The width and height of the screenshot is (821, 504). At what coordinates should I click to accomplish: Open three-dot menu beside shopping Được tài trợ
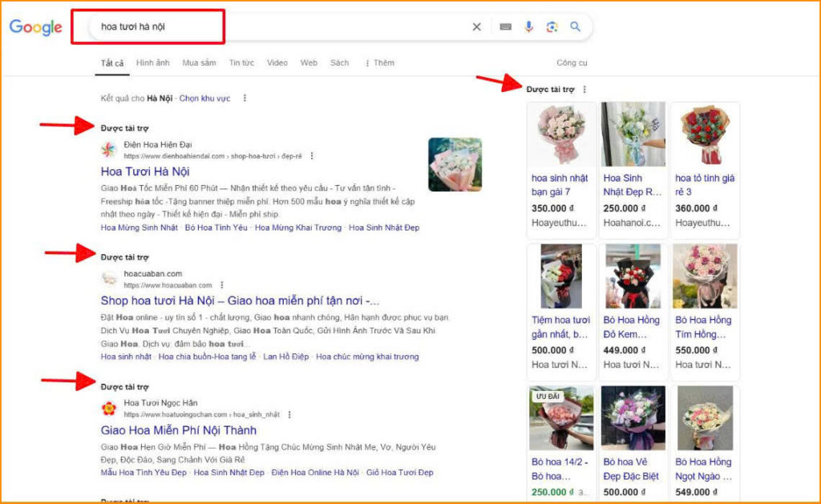(584, 90)
